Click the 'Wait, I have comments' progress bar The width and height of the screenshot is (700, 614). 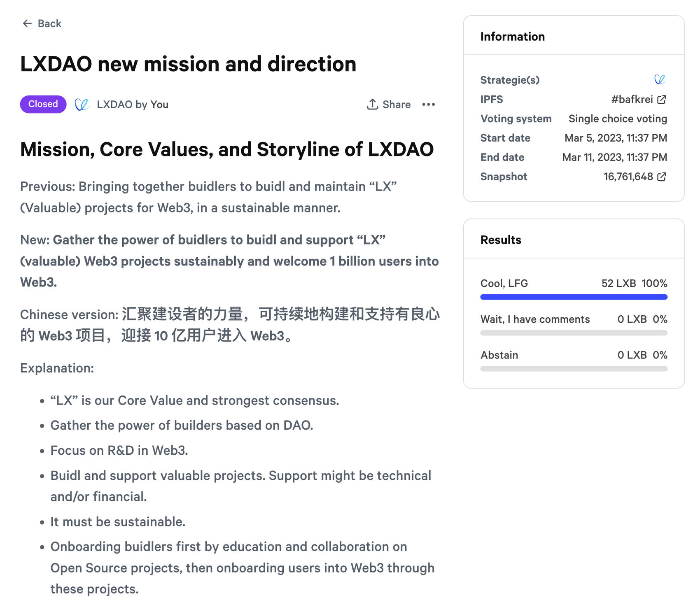tap(574, 333)
